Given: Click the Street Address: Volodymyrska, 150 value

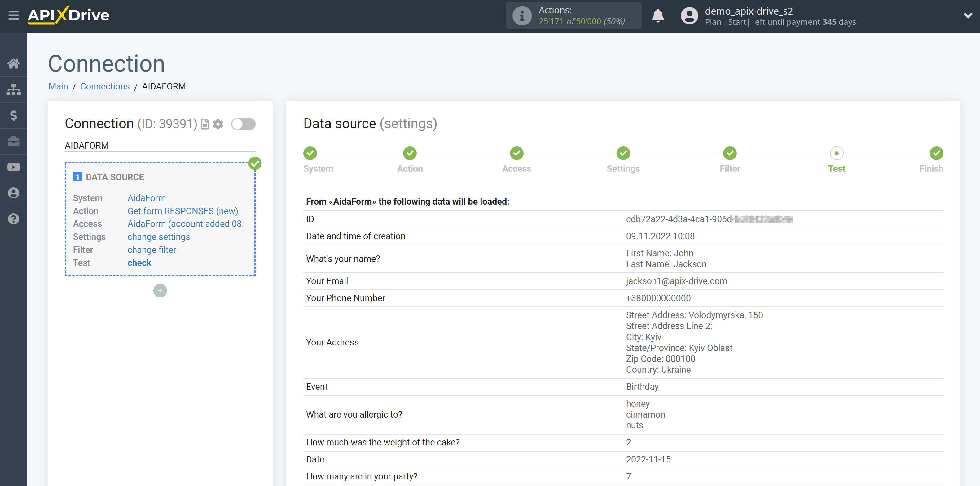Looking at the screenshot, I should click(694, 315).
